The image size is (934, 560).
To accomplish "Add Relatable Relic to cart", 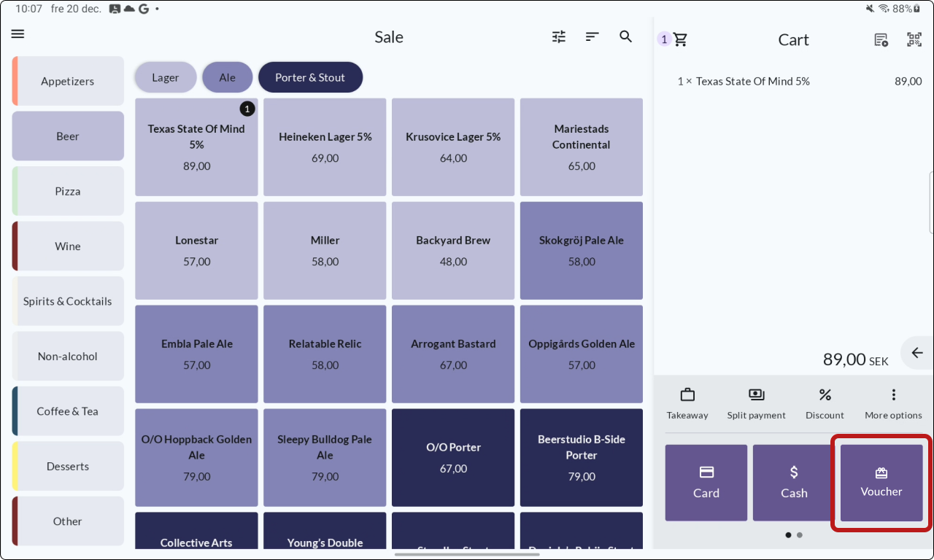I will coord(325,354).
